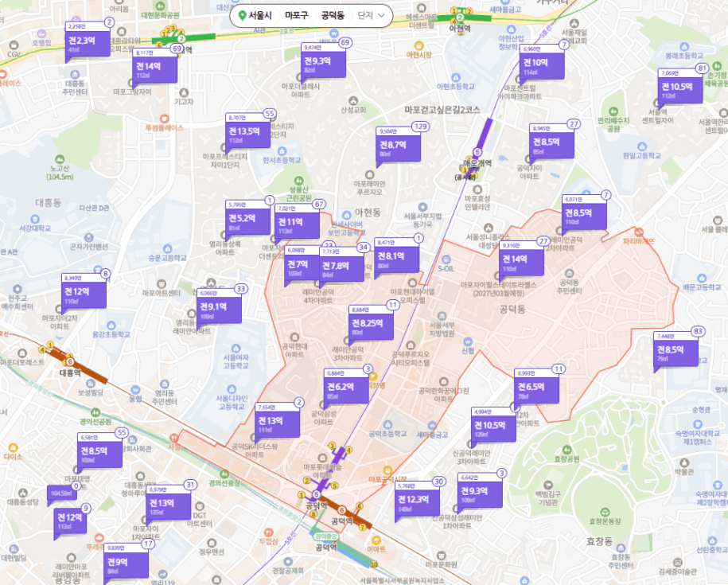Screen dimensions: 728x585
Task: Click the 숭문고등학교 school icon
Action: coord(167,249)
